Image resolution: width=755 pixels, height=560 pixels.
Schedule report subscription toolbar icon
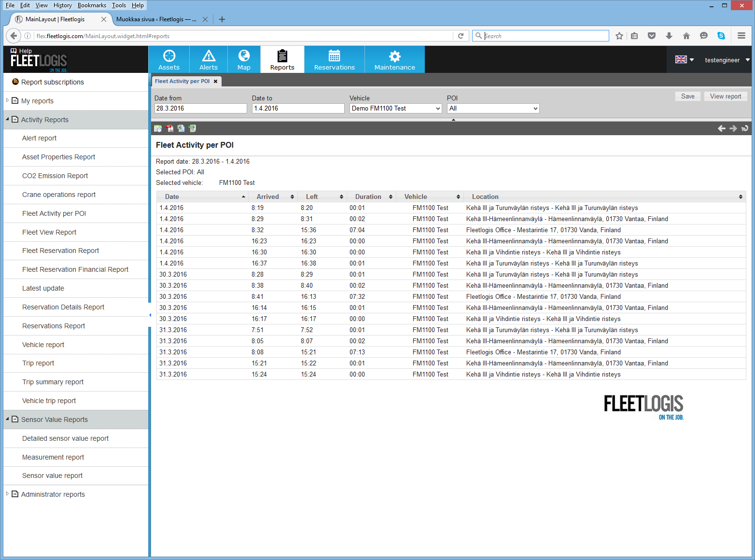click(x=158, y=128)
